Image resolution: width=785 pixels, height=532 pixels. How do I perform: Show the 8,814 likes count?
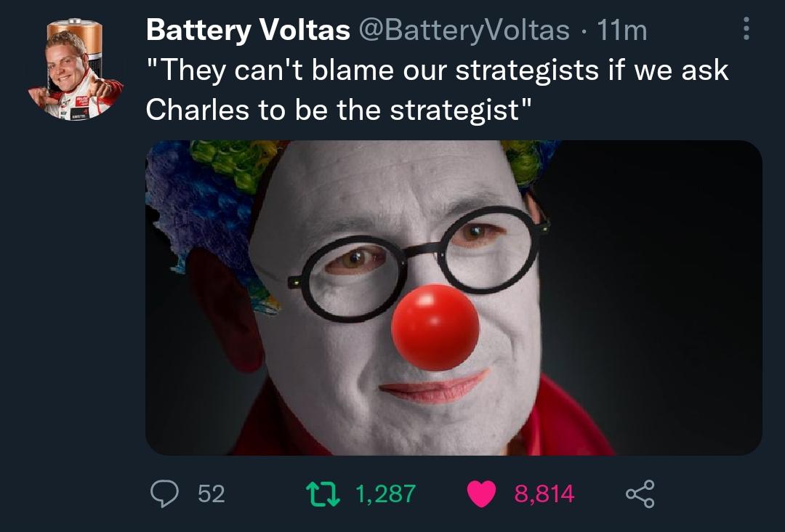click(x=544, y=493)
